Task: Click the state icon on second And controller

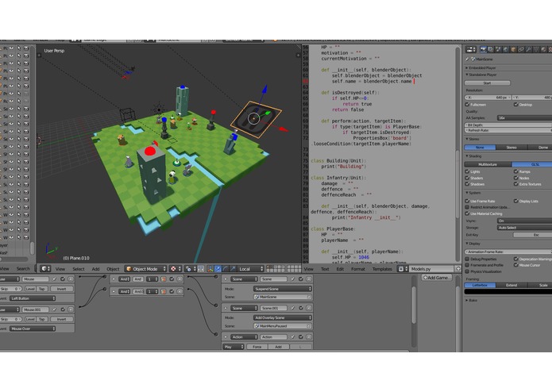Action: click(164, 291)
